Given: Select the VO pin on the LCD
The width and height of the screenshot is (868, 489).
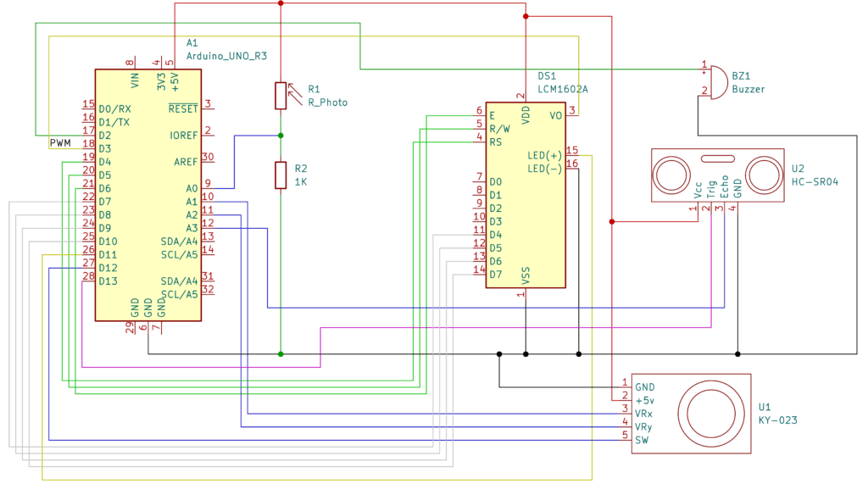Looking at the screenshot, I should coord(555,116).
